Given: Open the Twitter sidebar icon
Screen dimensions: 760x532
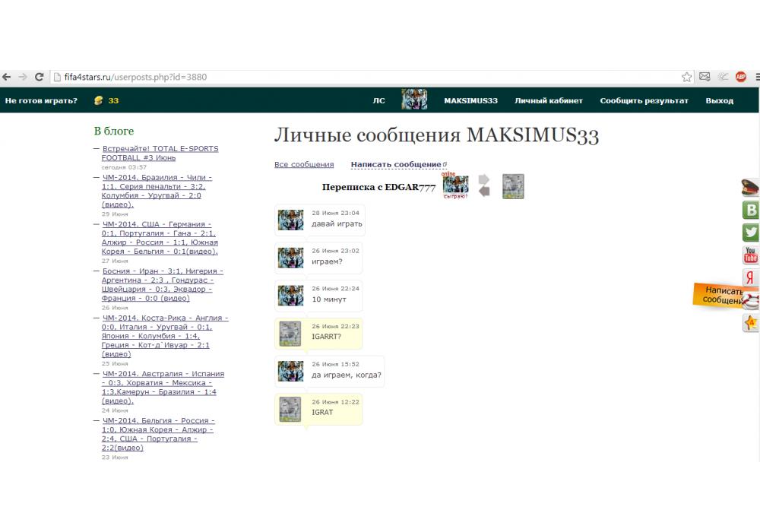Looking at the screenshot, I should click(x=751, y=233).
